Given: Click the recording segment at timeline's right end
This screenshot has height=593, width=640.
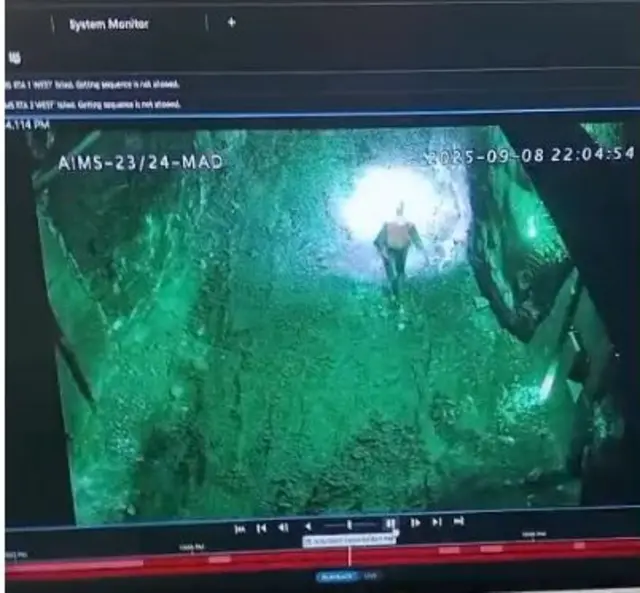Looking at the screenshot, I should click(x=580, y=546).
